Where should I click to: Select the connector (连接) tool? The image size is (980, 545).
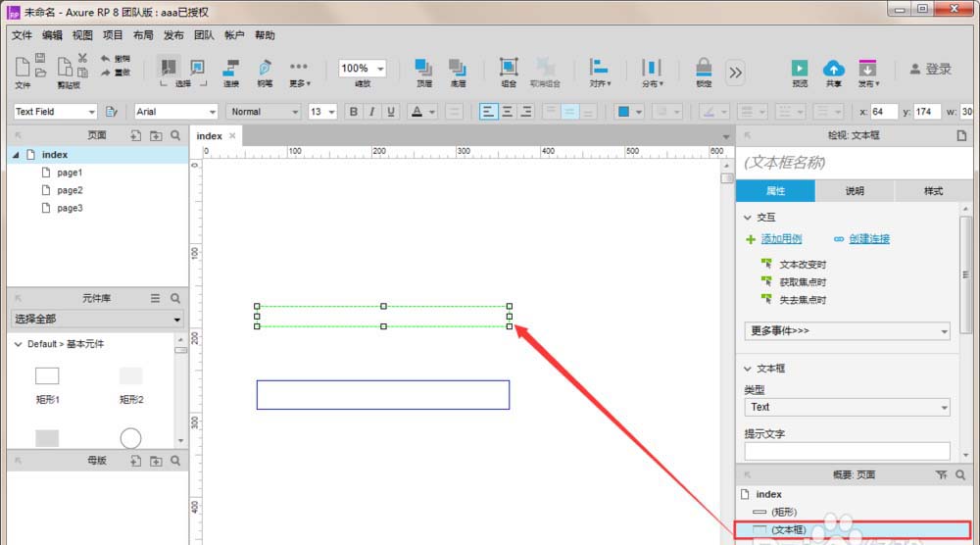coord(231,72)
